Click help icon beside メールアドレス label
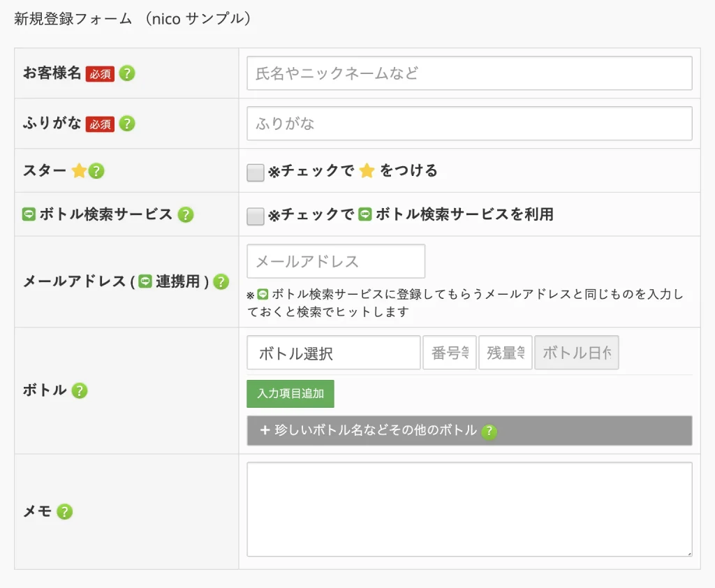Viewport: 715px width, 588px height. [221, 281]
